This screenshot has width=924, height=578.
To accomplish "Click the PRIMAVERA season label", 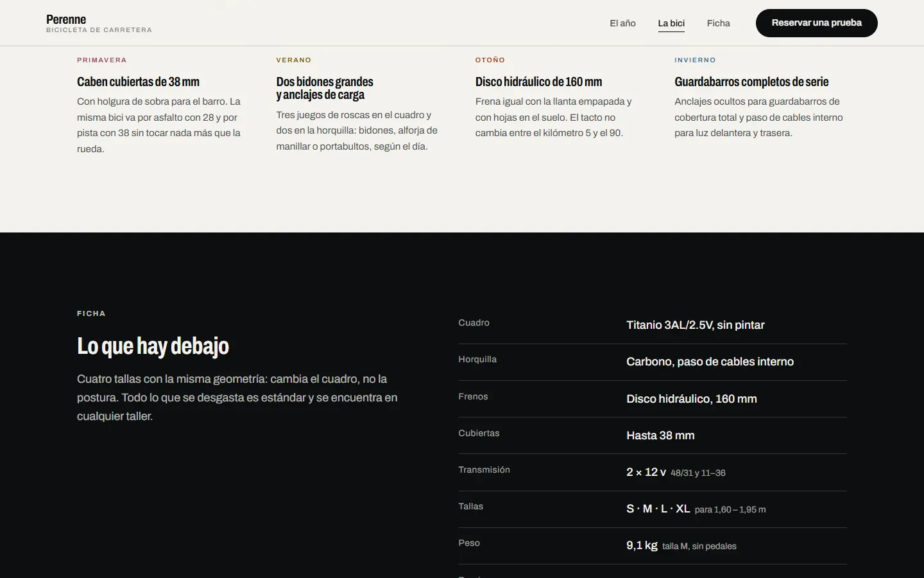I will pos(102,60).
